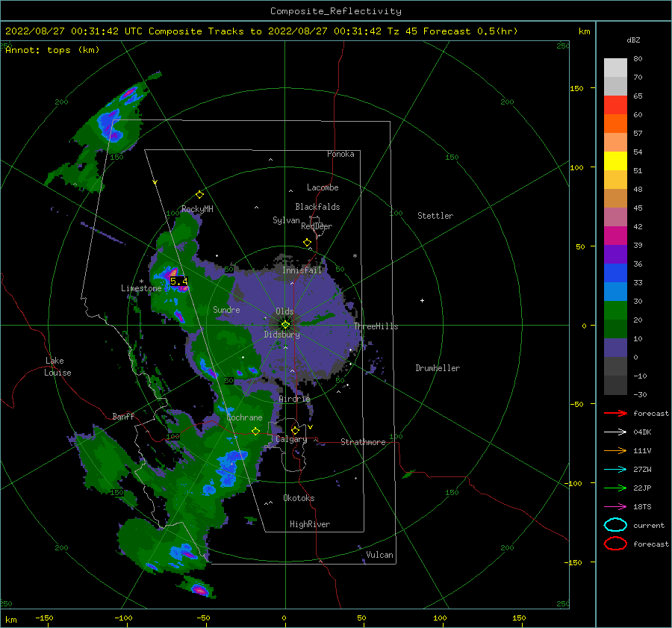Click the 04DK legend text

[x=642, y=432]
